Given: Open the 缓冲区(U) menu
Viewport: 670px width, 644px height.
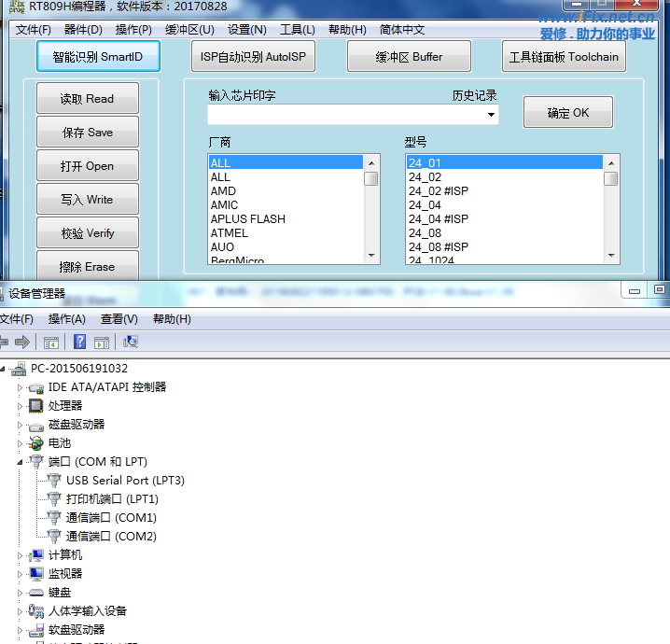Looking at the screenshot, I should tap(189, 30).
